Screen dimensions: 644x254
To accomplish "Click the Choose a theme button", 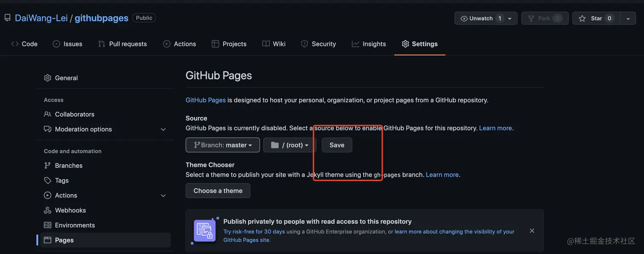I will (x=218, y=191).
